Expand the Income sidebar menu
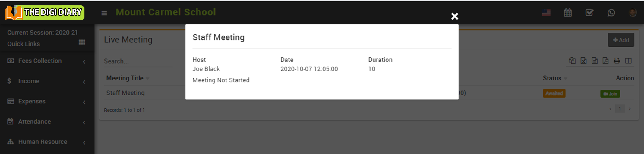Viewport: 644px width, 154px height. [x=29, y=81]
